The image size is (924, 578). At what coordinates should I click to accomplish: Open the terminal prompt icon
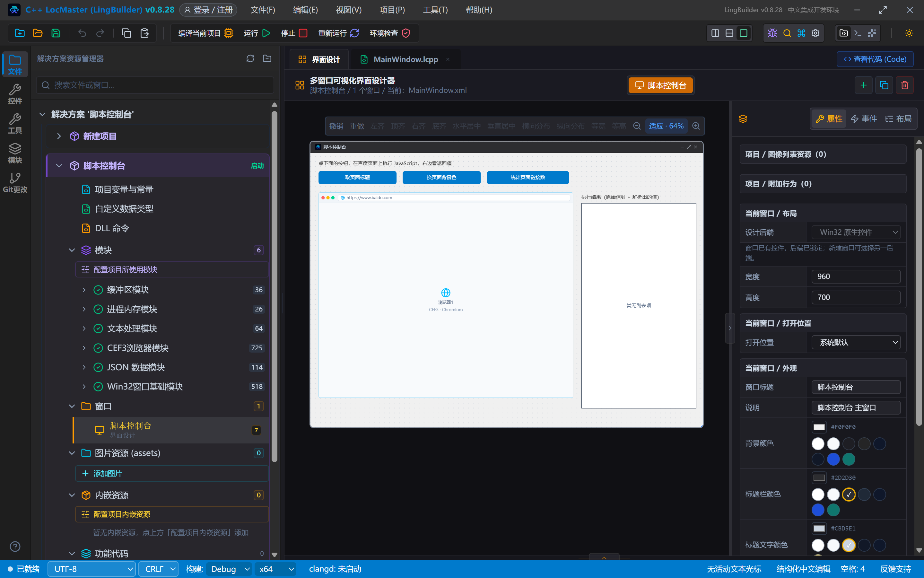[858, 33]
